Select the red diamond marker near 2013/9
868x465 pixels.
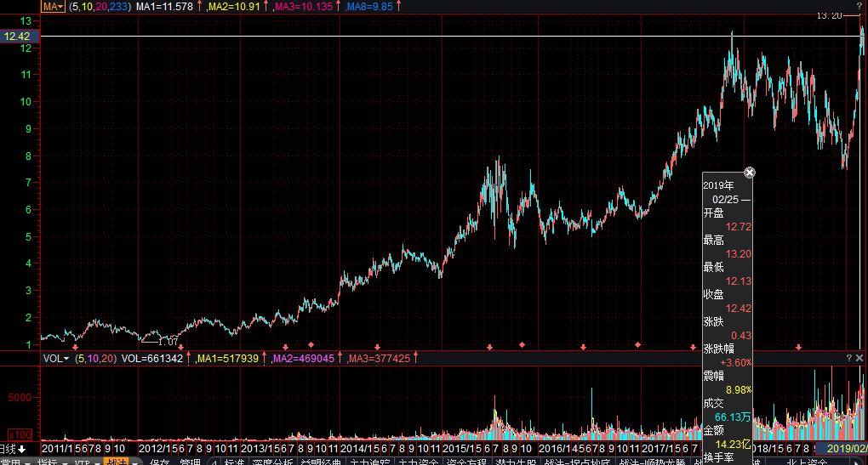pyautogui.click(x=311, y=344)
